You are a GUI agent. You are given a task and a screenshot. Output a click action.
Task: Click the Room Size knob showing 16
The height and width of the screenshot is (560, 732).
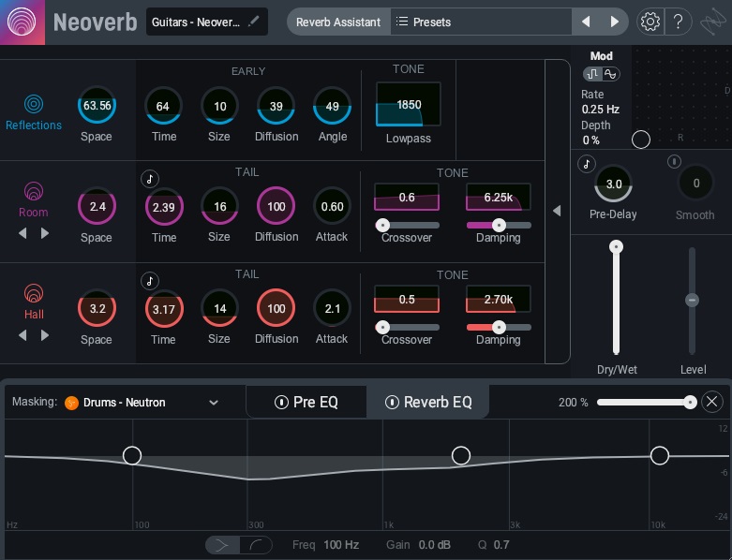click(219, 206)
